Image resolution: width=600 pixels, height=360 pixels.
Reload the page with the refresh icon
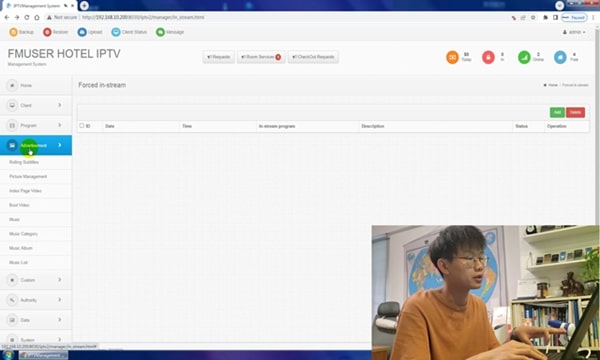click(x=27, y=17)
